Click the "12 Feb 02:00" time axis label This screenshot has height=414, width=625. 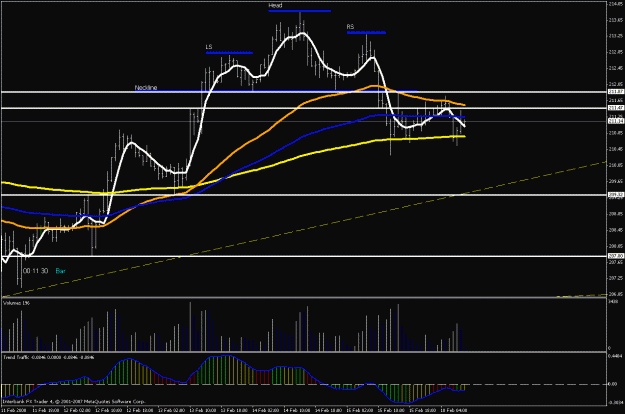pyautogui.click(x=77, y=410)
